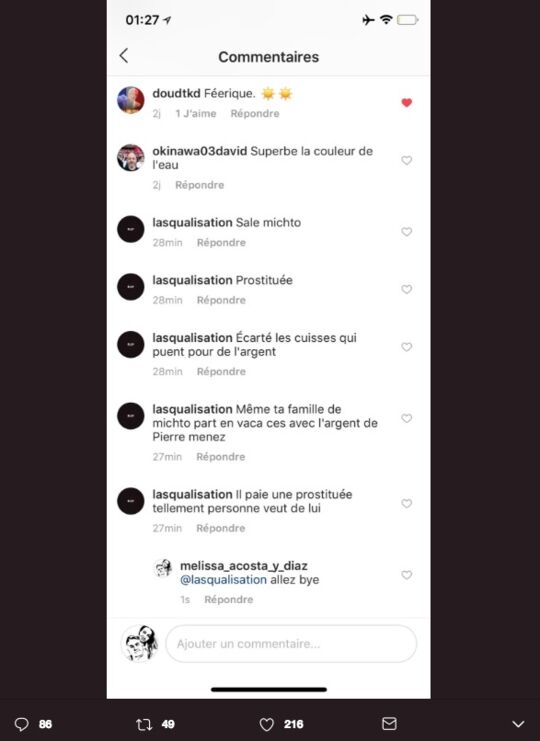Like melissa_acosta_y_diaz's reply heart
The image size is (540, 741).
click(406, 575)
